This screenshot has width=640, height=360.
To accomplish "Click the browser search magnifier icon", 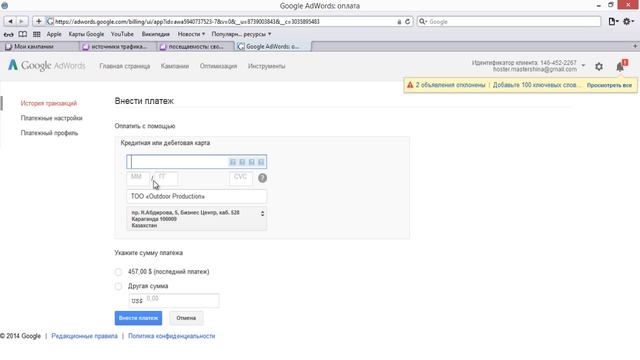I will pos(422,22).
